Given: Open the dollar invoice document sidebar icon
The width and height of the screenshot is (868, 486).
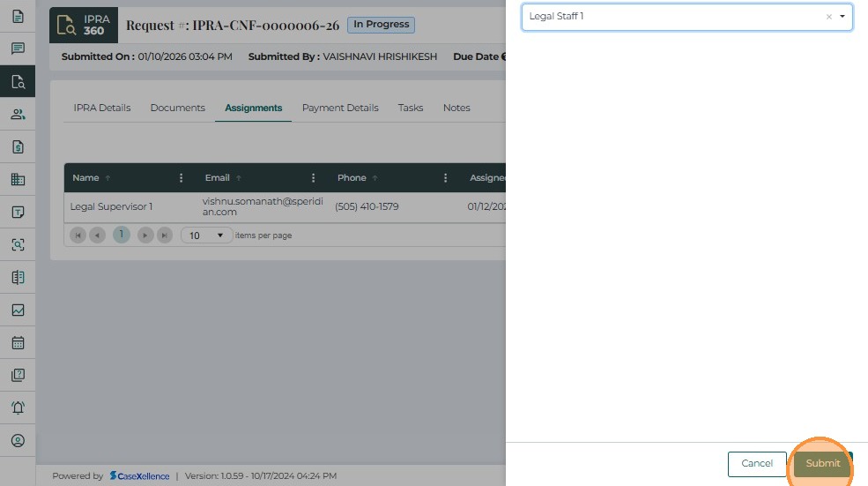Looking at the screenshot, I should click(18, 146).
